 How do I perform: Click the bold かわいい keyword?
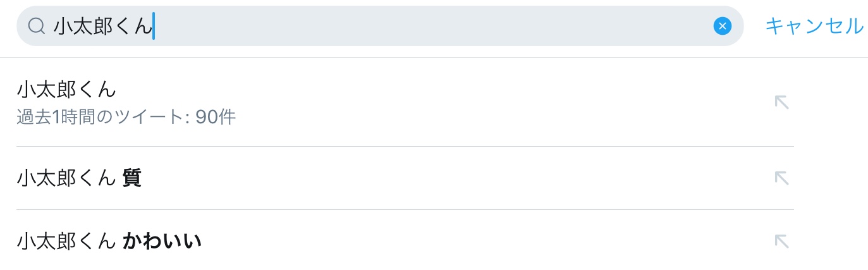click(162, 241)
